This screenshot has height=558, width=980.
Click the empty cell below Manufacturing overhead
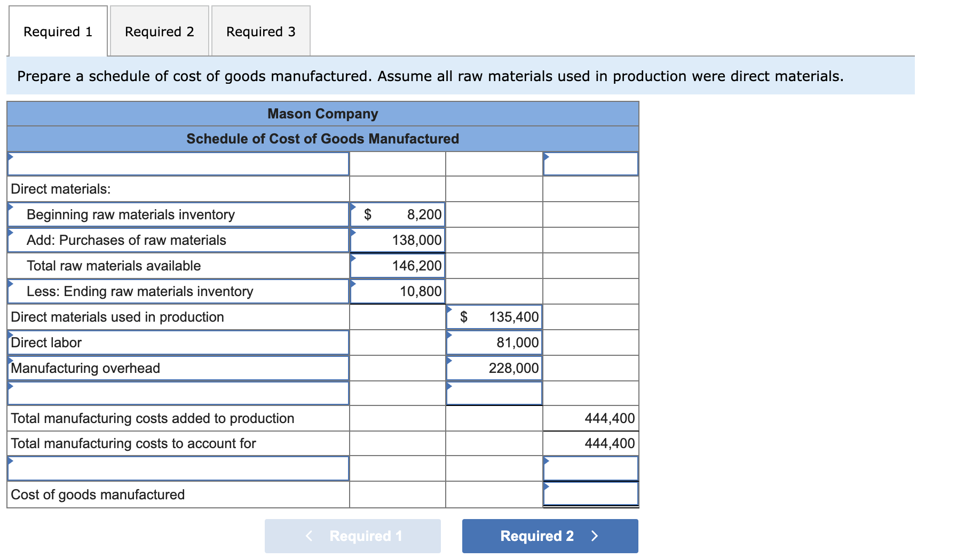(x=494, y=393)
